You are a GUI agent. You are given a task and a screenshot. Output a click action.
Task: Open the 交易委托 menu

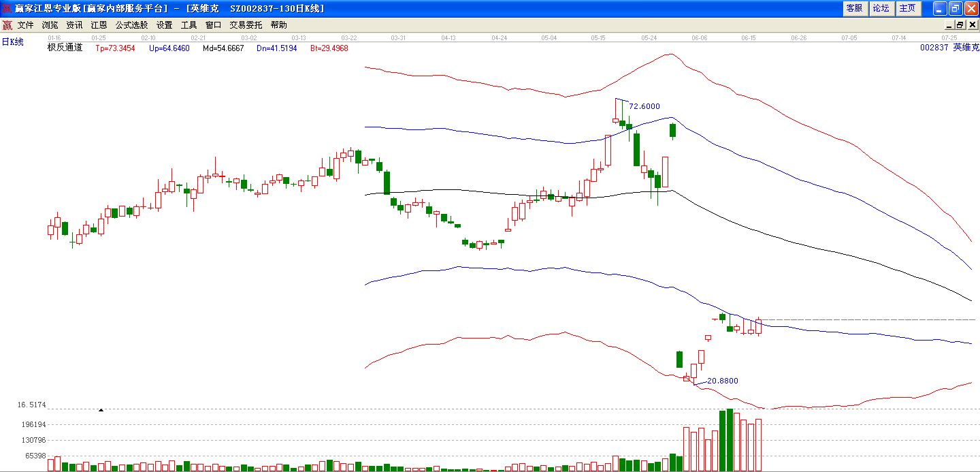click(246, 25)
